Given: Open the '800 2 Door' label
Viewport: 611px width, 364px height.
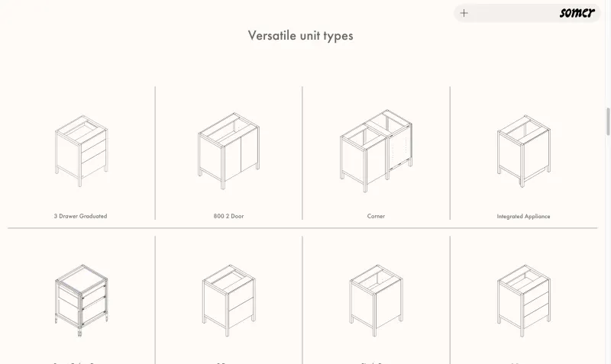Looking at the screenshot, I should 228,216.
